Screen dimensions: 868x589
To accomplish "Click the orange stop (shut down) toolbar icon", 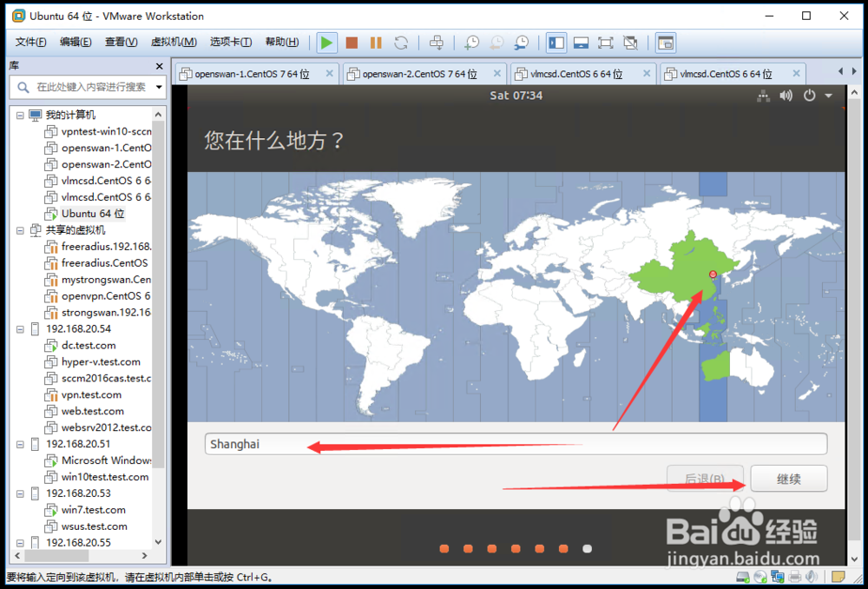I will (352, 43).
